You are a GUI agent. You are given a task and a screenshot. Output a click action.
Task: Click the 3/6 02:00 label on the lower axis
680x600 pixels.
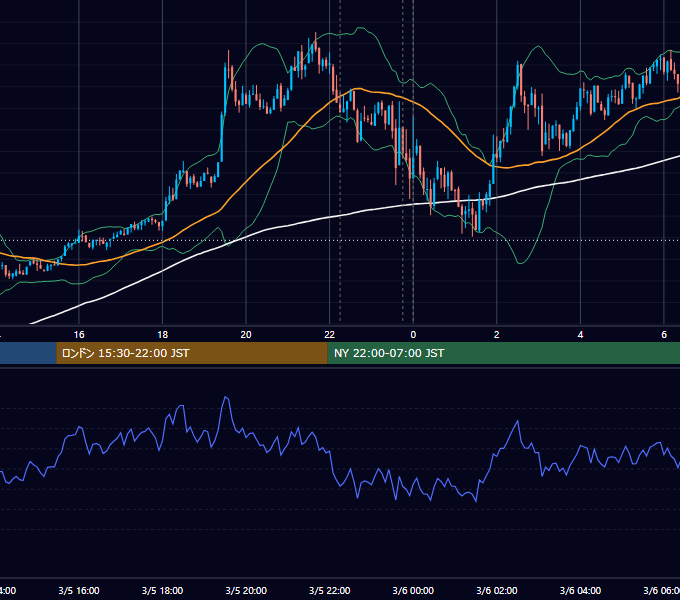point(497,590)
